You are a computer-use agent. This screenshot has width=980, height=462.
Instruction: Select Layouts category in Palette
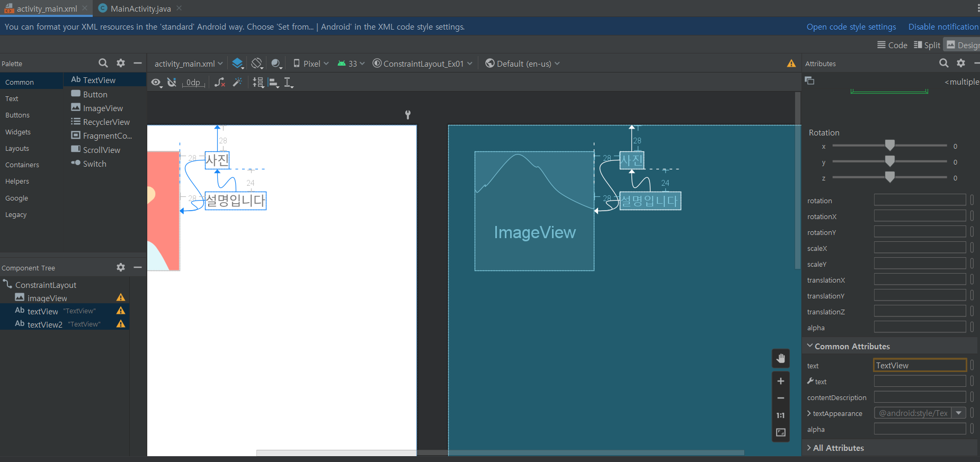[x=17, y=148]
